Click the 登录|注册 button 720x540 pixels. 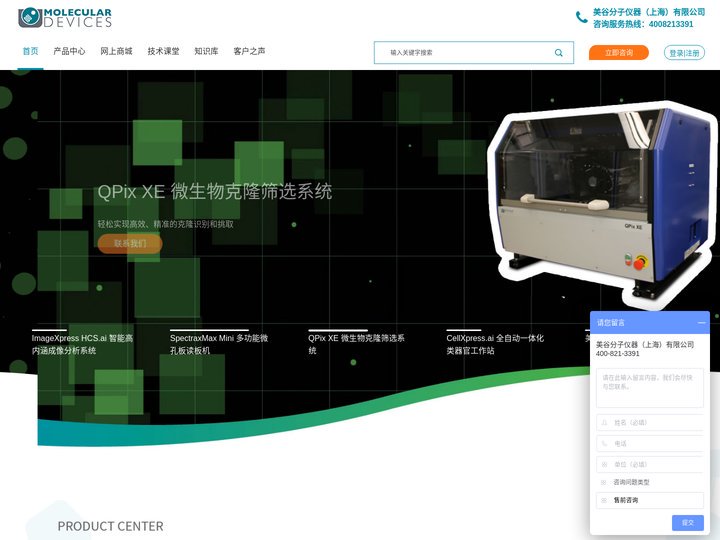pyautogui.click(x=684, y=53)
